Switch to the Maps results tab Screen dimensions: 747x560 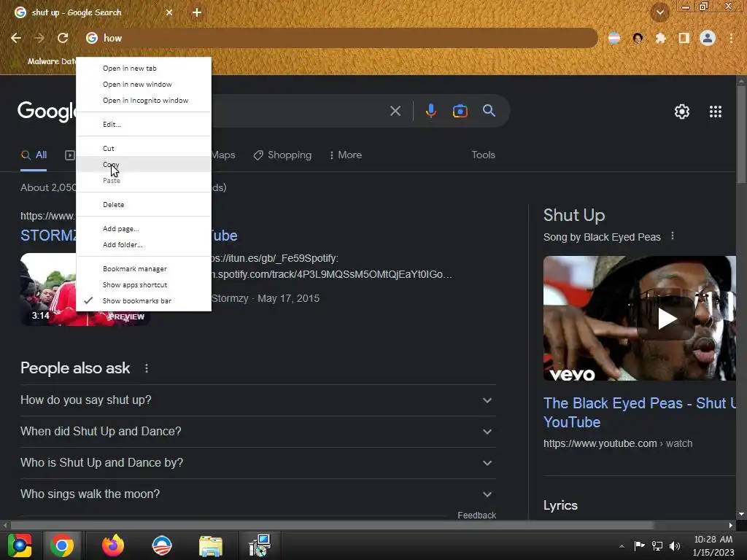pos(223,155)
